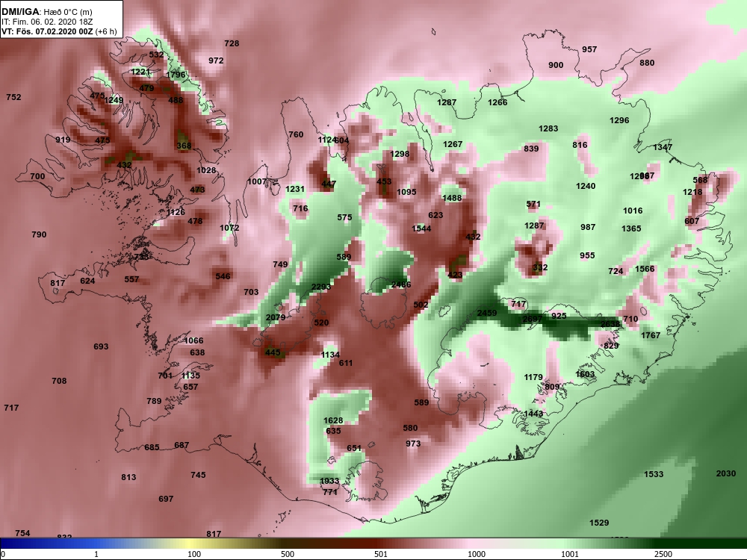
Task: Click the map value 1628
Action: 333,420
